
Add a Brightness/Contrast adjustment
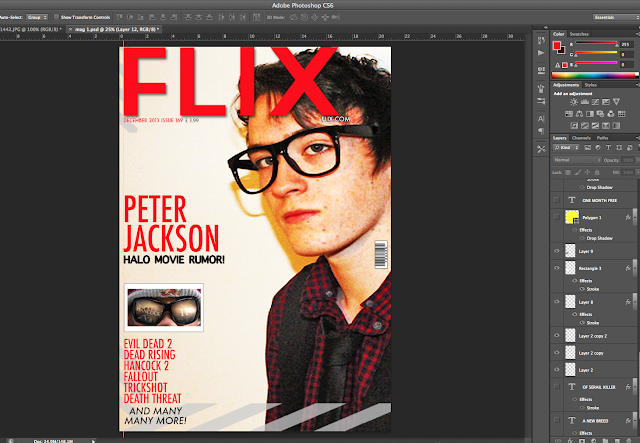[x=574, y=102]
